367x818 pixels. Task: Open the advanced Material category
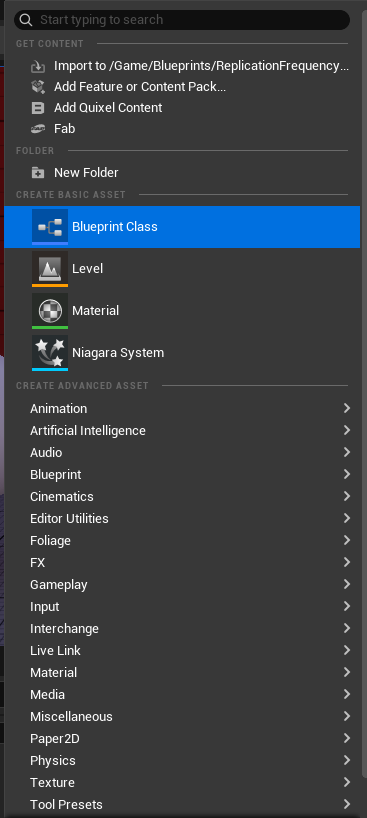[x=182, y=672]
